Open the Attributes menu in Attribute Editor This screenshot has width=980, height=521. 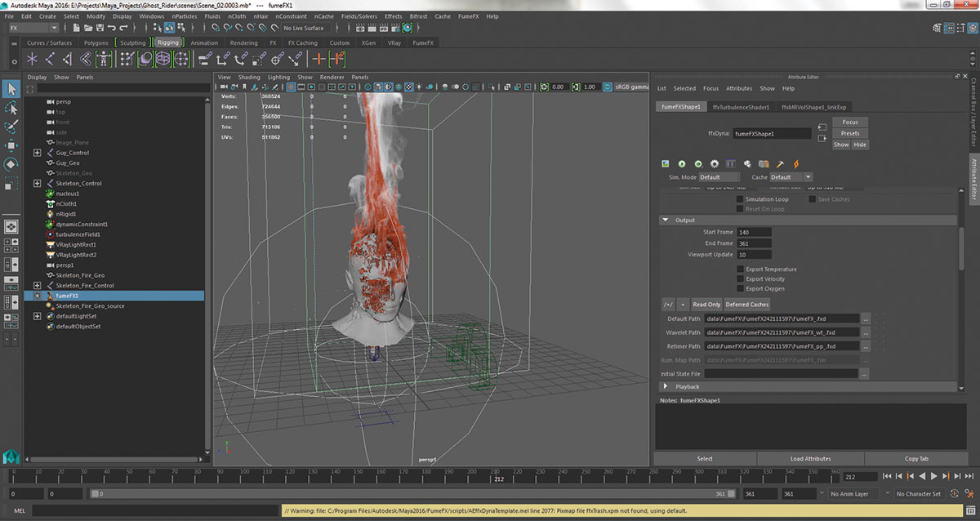click(739, 88)
